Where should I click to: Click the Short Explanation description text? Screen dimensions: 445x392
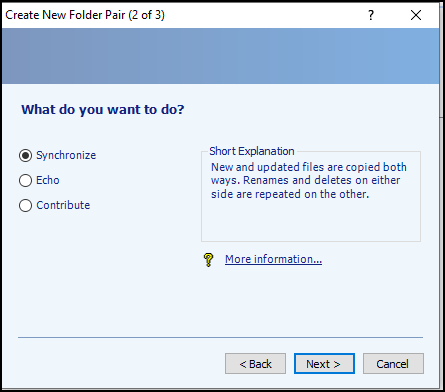309,180
